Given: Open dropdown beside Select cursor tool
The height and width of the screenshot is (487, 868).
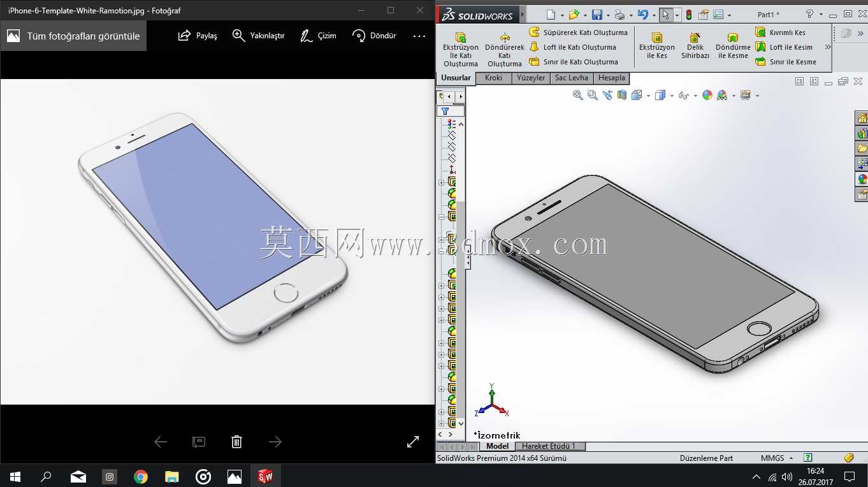Looking at the screenshot, I should point(677,15).
